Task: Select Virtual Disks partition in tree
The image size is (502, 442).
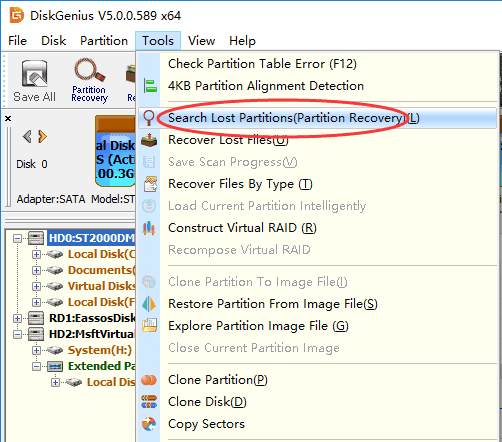Action: pos(101,286)
